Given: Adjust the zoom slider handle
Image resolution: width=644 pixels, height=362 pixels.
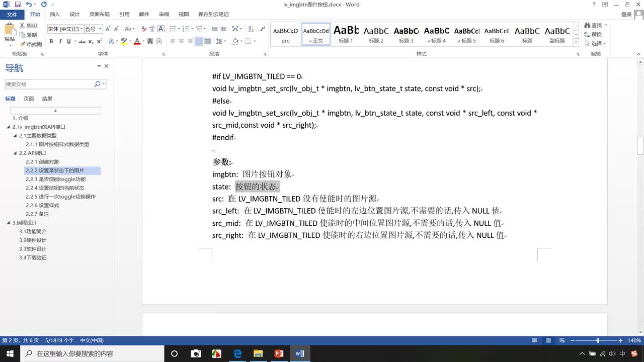Looking at the screenshot, I should coord(598,340).
